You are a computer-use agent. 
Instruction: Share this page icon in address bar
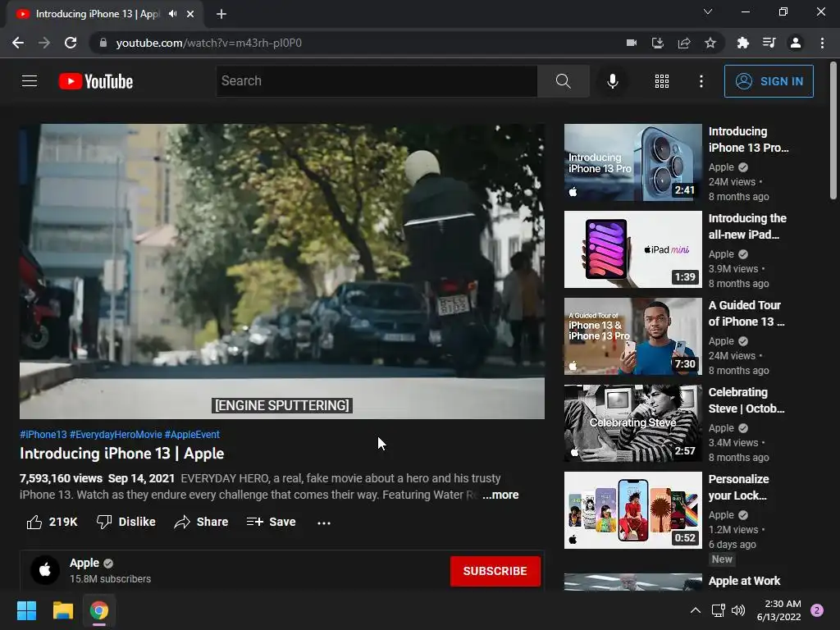pyautogui.click(x=684, y=43)
